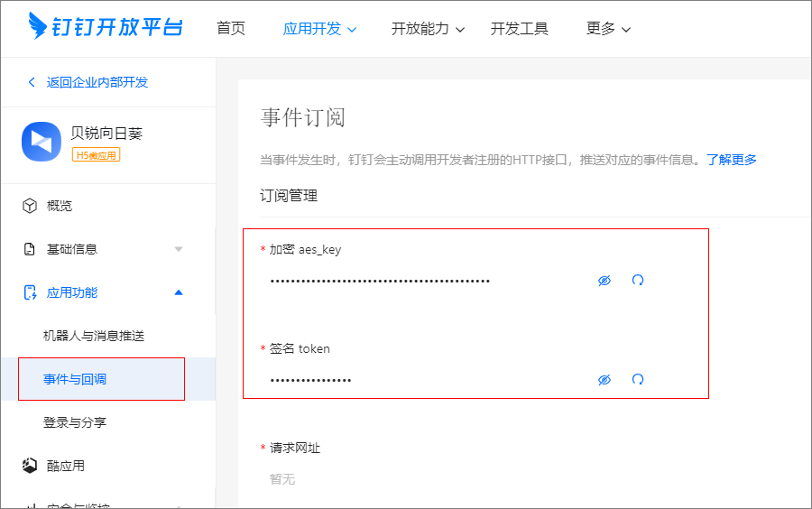Reveal the hidden 签名 token value
The width and height of the screenshot is (812, 509).
tap(604, 380)
